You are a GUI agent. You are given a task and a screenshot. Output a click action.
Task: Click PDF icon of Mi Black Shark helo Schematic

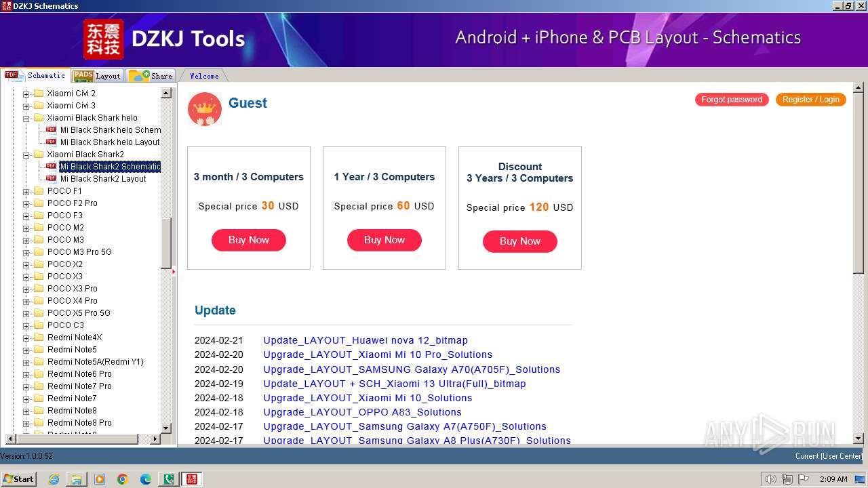[51, 129]
